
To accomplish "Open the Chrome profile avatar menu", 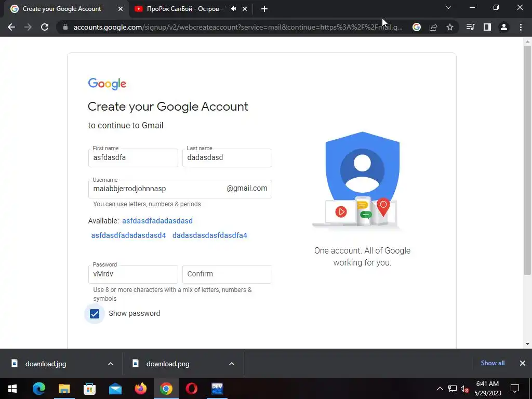I will pyautogui.click(x=504, y=27).
